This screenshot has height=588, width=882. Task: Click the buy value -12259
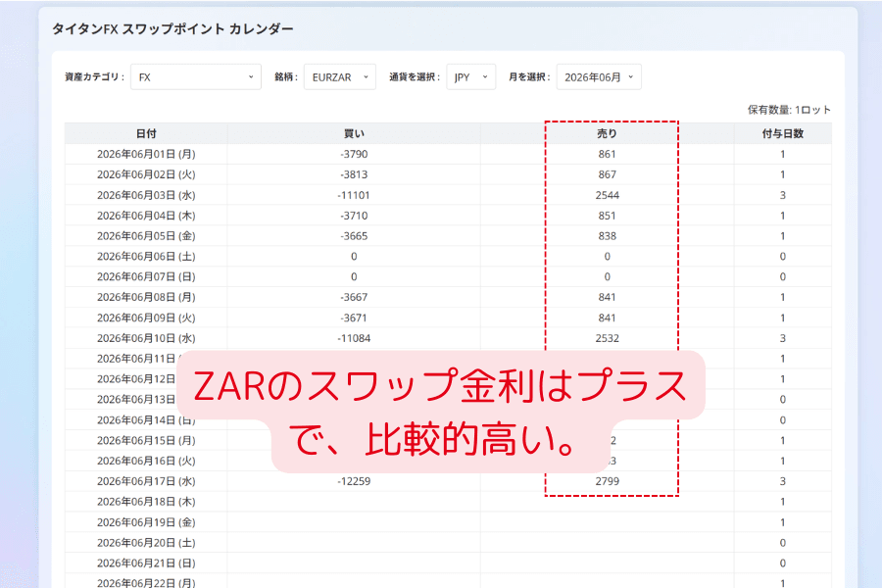pos(354,481)
